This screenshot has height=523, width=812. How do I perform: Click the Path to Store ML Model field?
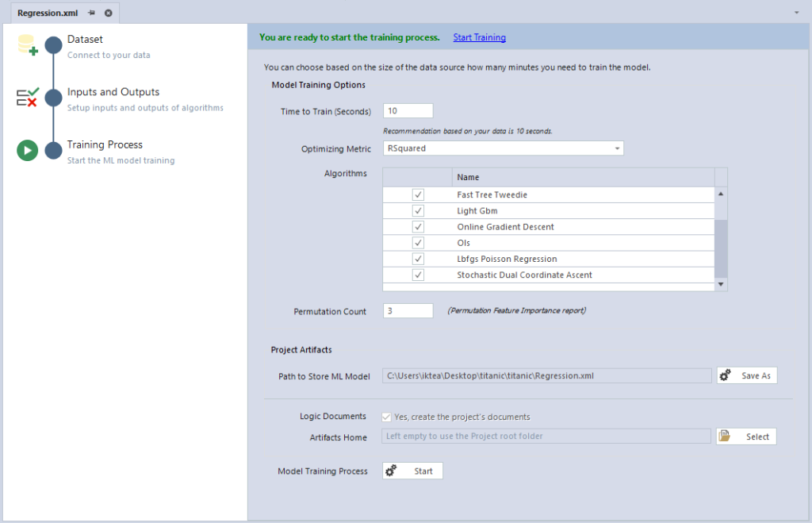547,376
